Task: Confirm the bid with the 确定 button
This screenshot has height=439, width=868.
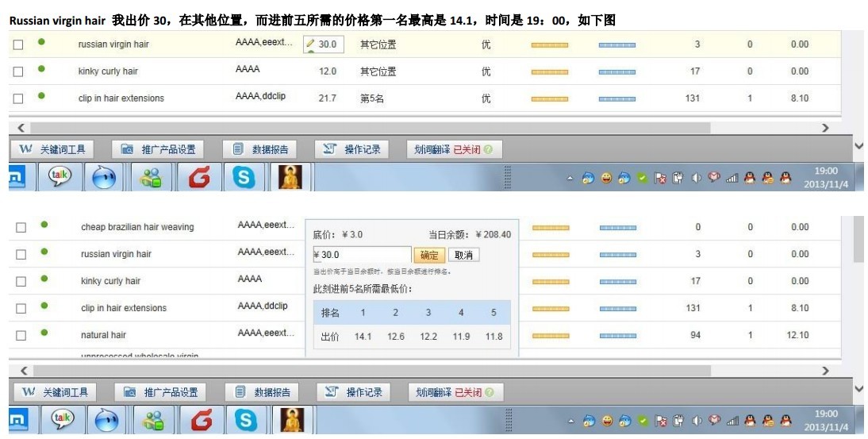Action: click(429, 255)
